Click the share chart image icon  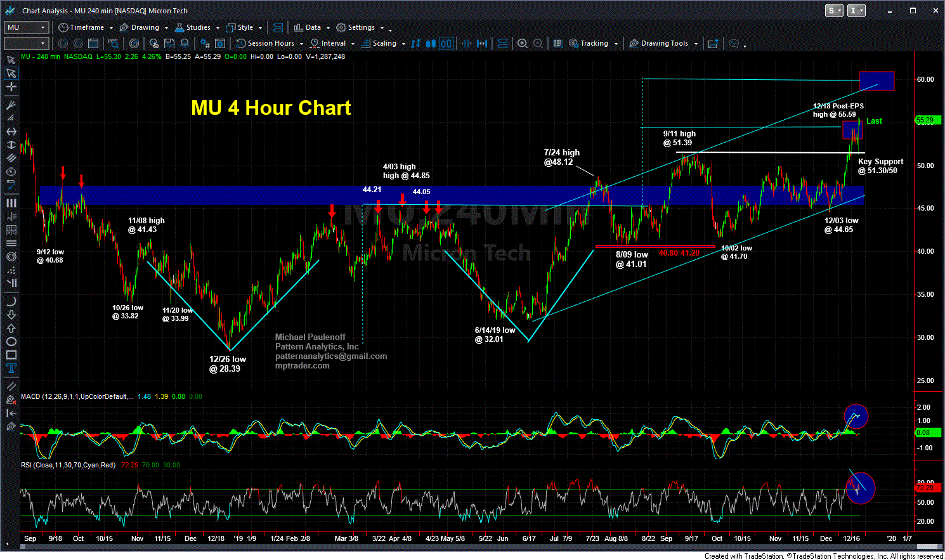714,43
